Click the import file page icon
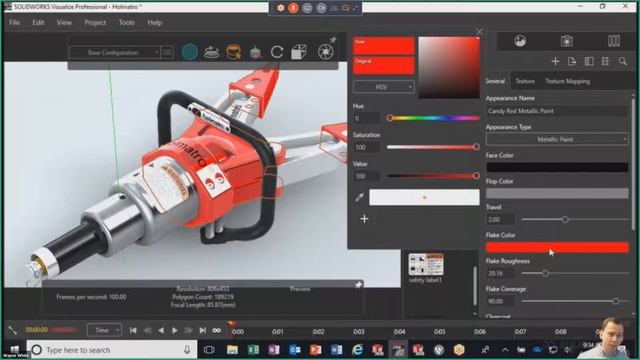The height and width of the screenshot is (360, 640). tap(572, 62)
